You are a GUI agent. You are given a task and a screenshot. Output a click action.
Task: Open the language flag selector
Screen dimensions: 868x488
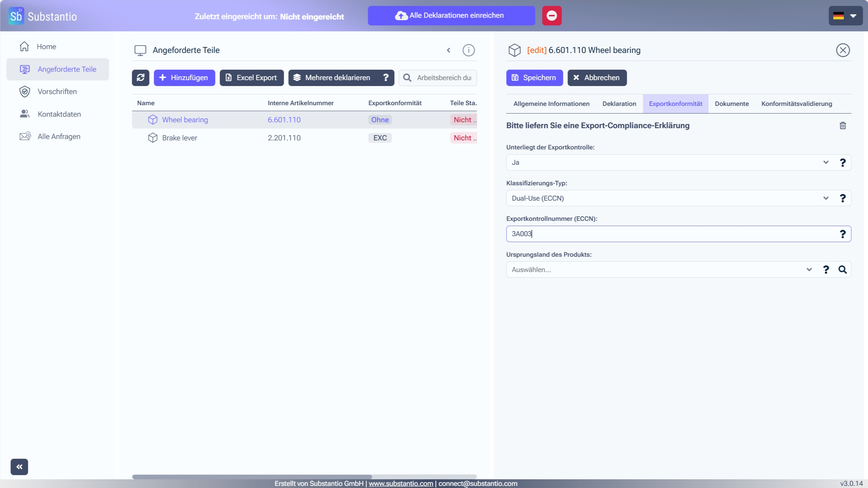coord(845,16)
